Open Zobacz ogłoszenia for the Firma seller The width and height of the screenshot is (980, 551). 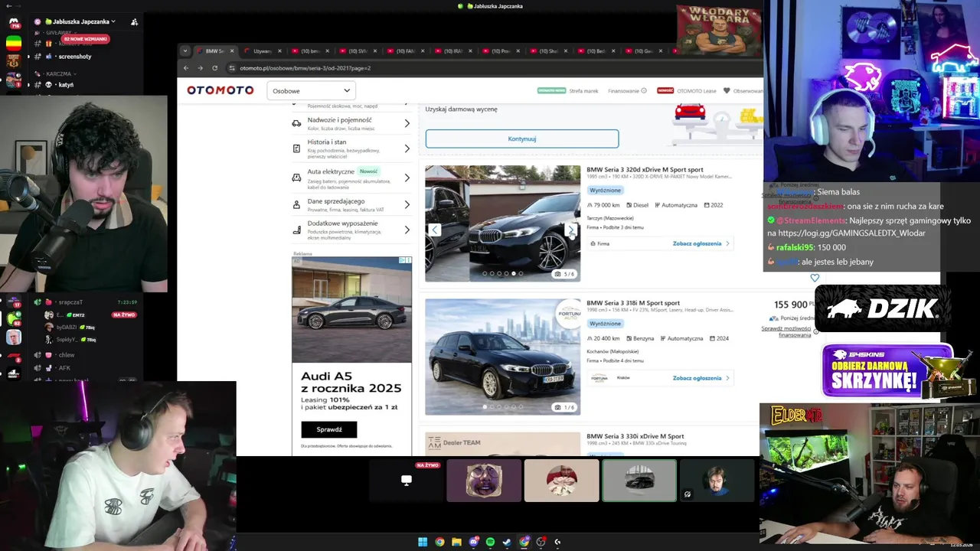click(701, 243)
